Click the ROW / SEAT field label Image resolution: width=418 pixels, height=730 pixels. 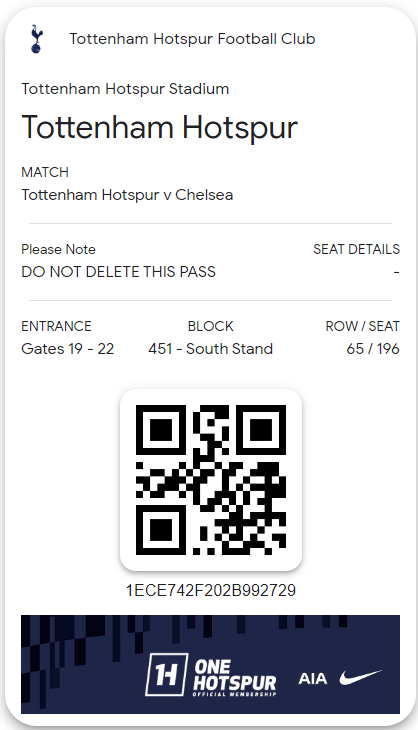[362, 326]
